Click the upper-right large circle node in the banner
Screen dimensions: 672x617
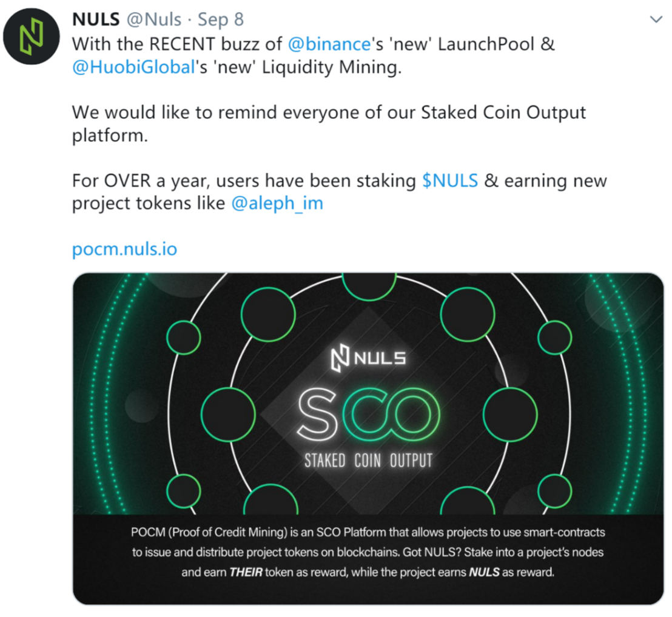click(468, 315)
